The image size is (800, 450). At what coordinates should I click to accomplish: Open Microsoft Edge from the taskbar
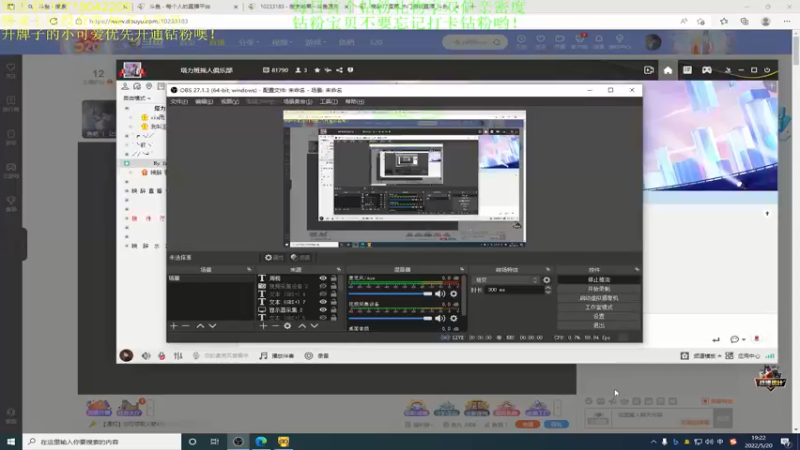tap(261, 441)
